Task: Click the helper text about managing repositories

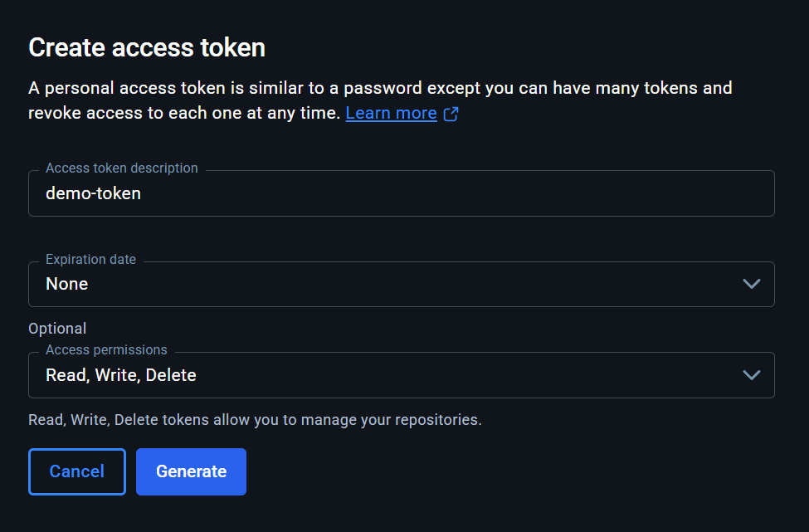Action: click(x=255, y=420)
